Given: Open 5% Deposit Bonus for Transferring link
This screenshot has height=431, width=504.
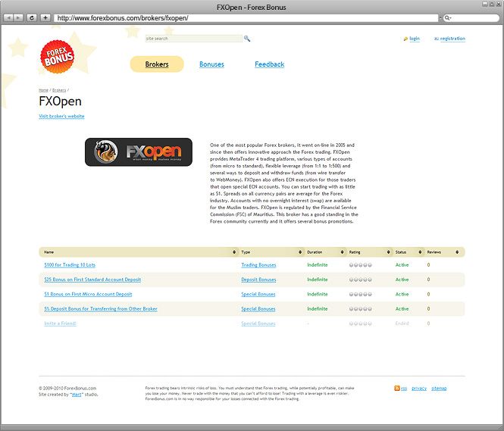Looking at the screenshot, I should click(x=101, y=308).
